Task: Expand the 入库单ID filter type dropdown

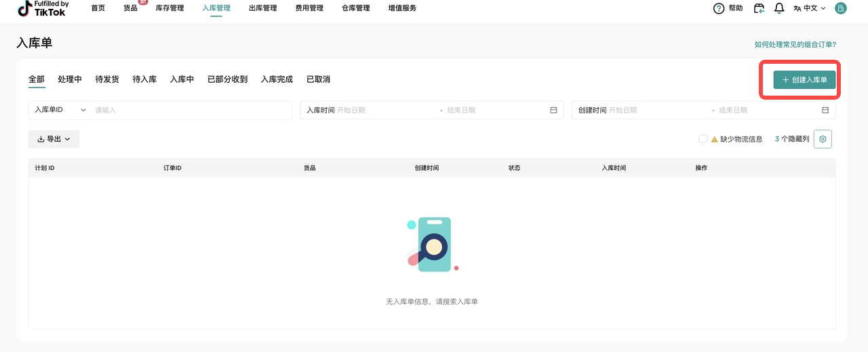Action: point(60,110)
